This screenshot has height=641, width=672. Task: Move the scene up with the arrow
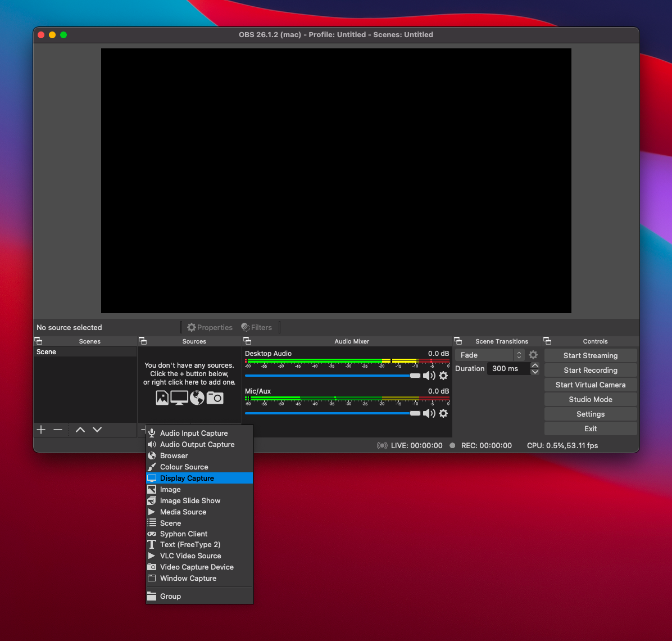click(80, 430)
